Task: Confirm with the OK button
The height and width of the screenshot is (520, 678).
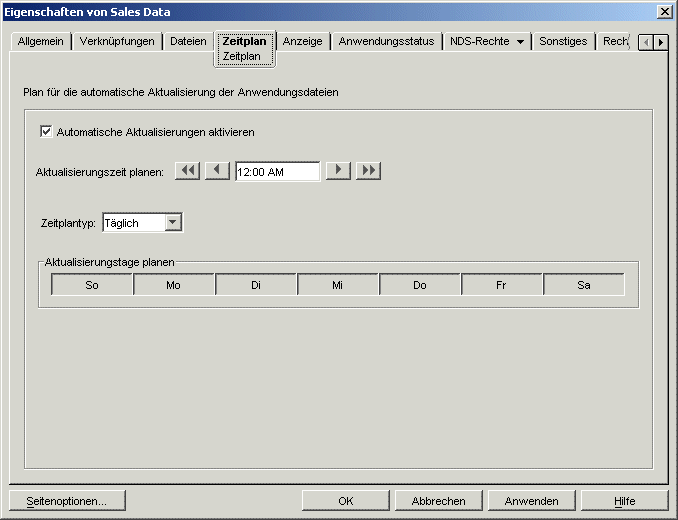Action: pyautogui.click(x=345, y=501)
